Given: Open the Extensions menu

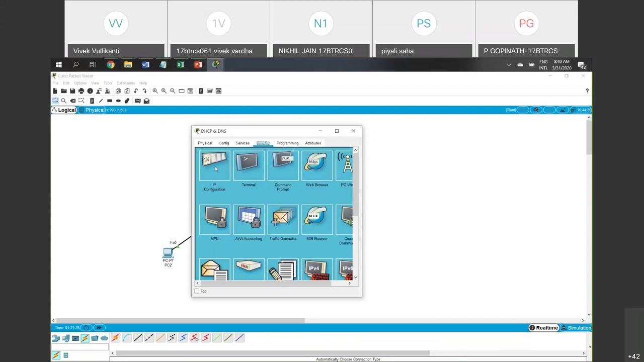Looking at the screenshot, I should click(126, 83).
